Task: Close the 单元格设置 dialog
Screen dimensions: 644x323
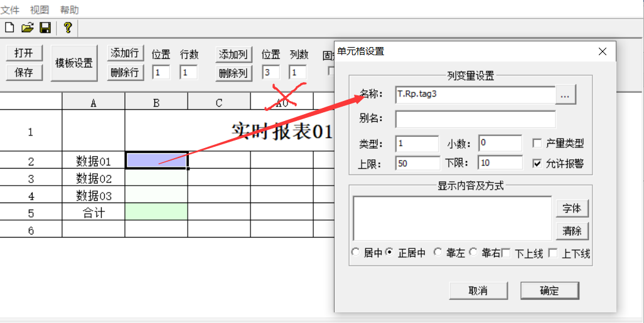Action: [x=603, y=51]
